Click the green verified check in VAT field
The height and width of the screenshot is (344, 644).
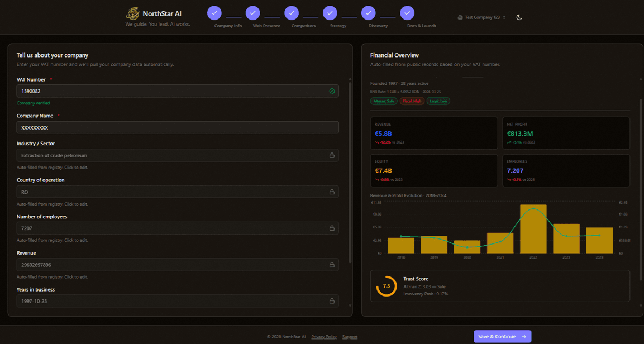pos(332,91)
